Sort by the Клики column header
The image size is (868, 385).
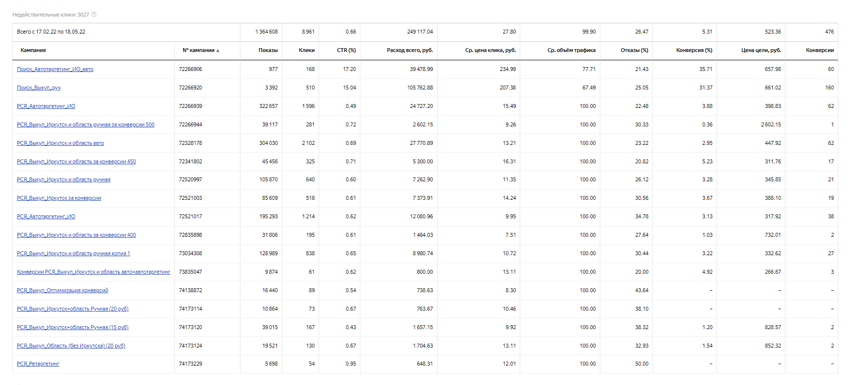point(306,50)
